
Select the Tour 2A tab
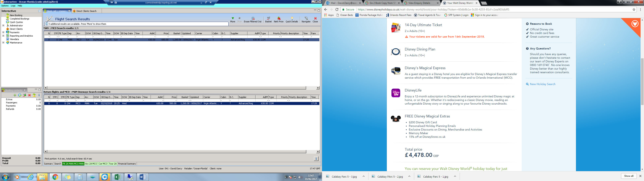113,164
